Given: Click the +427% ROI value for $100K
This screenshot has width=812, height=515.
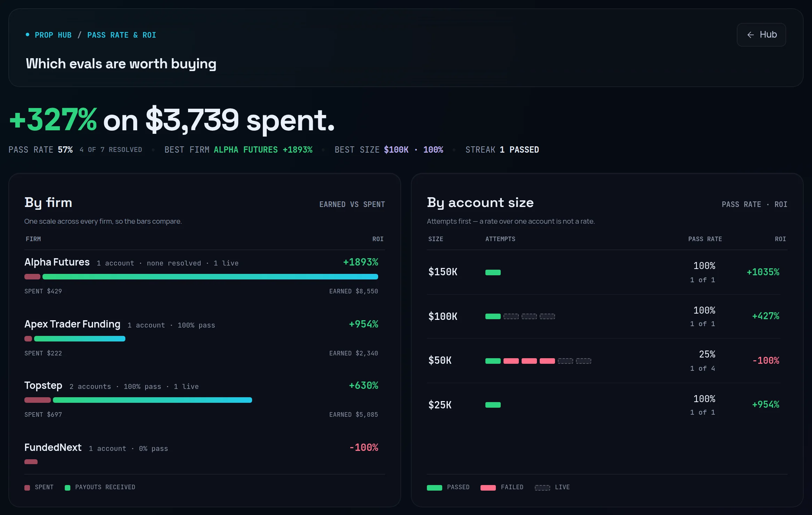Looking at the screenshot, I should click(x=766, y=316).
